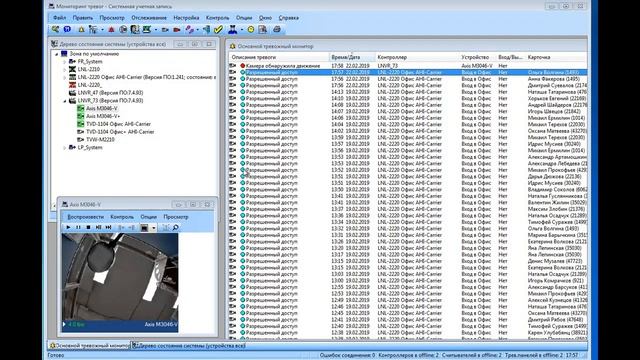
Task: Click the red triangle toolbar icon
Action: 111,29
